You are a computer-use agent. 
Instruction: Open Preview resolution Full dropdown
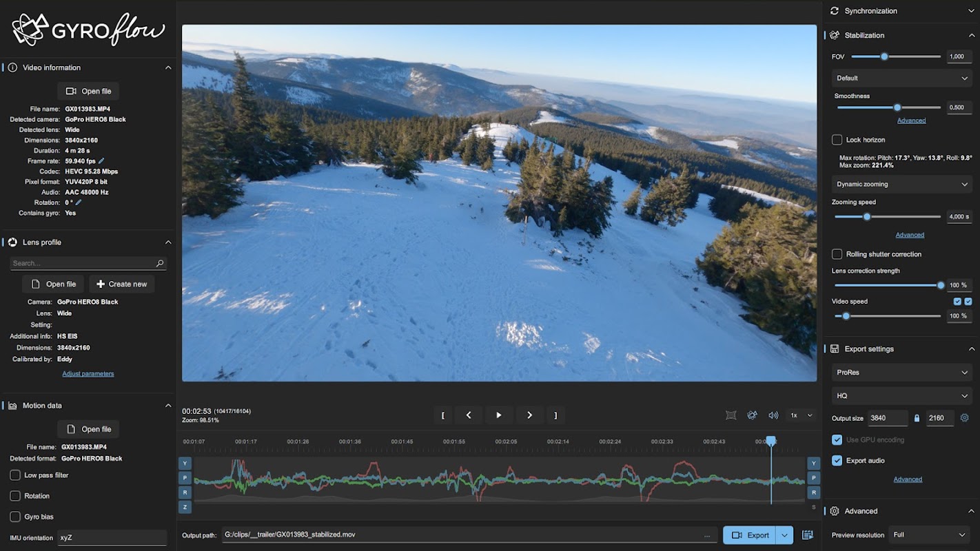tap(930, 534)
